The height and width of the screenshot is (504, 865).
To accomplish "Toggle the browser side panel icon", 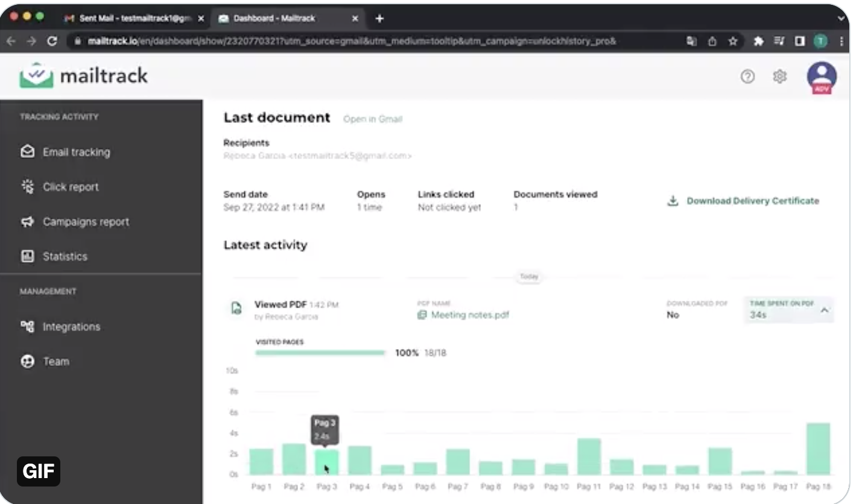I will pyautogui.click(x=799, y=41).
